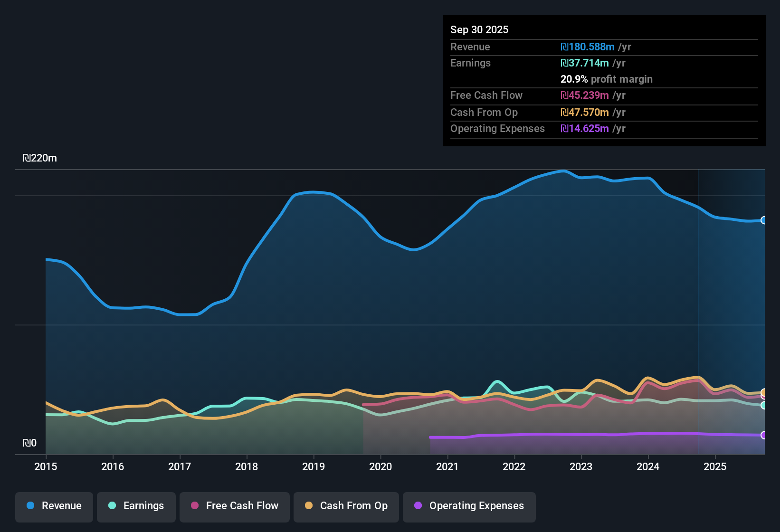Toggle the Free Cash Flow series visibility
The width and height of the screenshot is (780, 532).
pyautogui.click(x=234, y=506)
